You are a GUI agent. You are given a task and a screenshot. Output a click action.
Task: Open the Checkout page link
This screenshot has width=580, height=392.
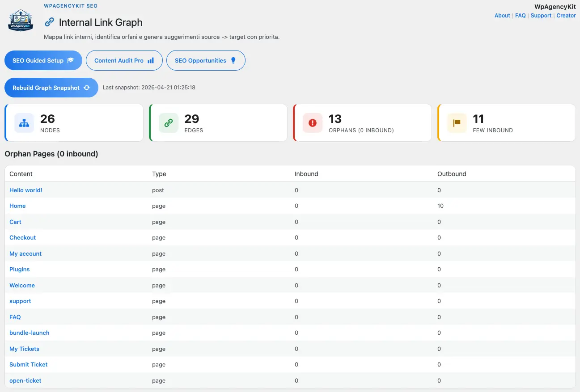22,238
